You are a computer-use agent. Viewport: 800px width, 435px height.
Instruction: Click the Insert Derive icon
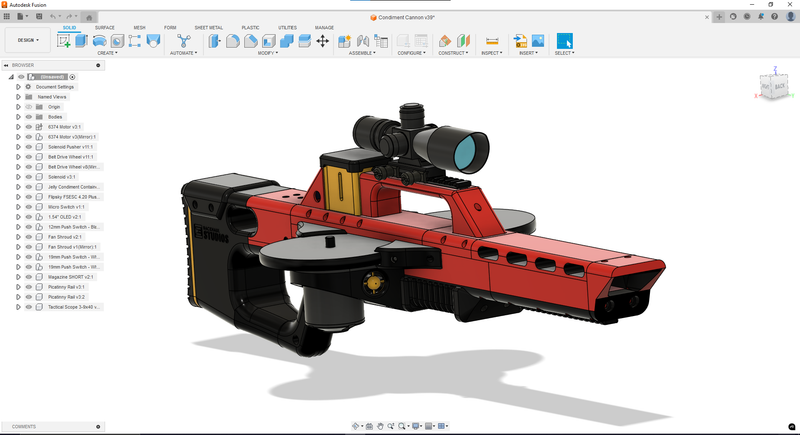click(x=520, y=41)
